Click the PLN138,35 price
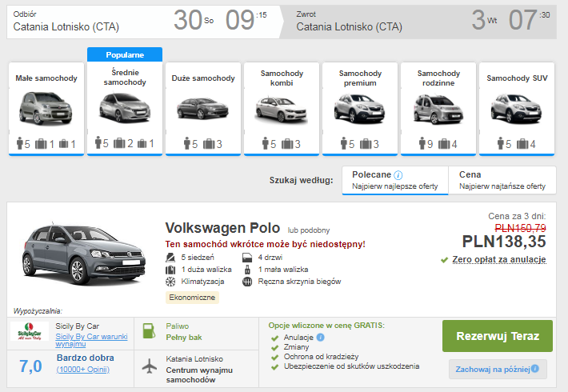 504,242
